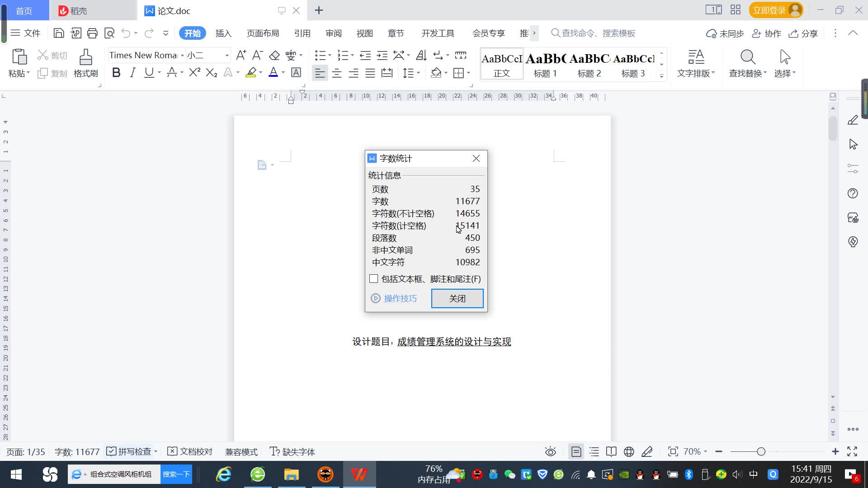This screenshot has width=868, height=488.
Task: Open the 插入 ribbon tab
Action: (x=223, y=33)
